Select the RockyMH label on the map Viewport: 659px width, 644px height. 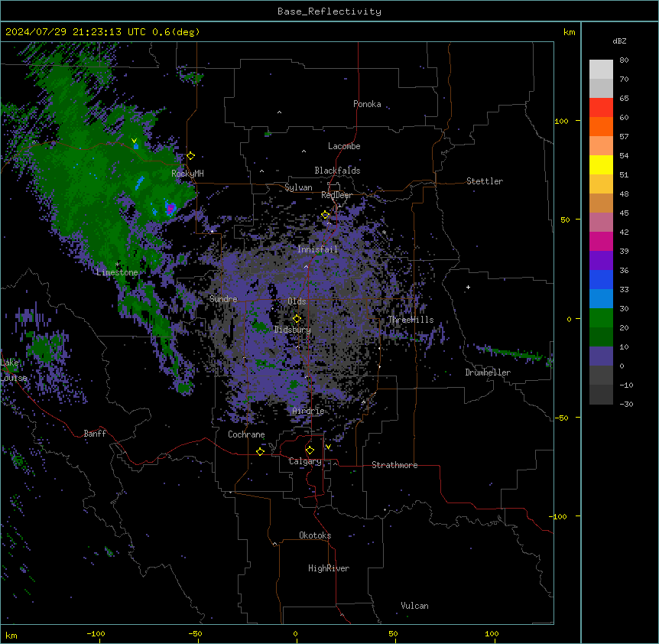coord(187,174)
